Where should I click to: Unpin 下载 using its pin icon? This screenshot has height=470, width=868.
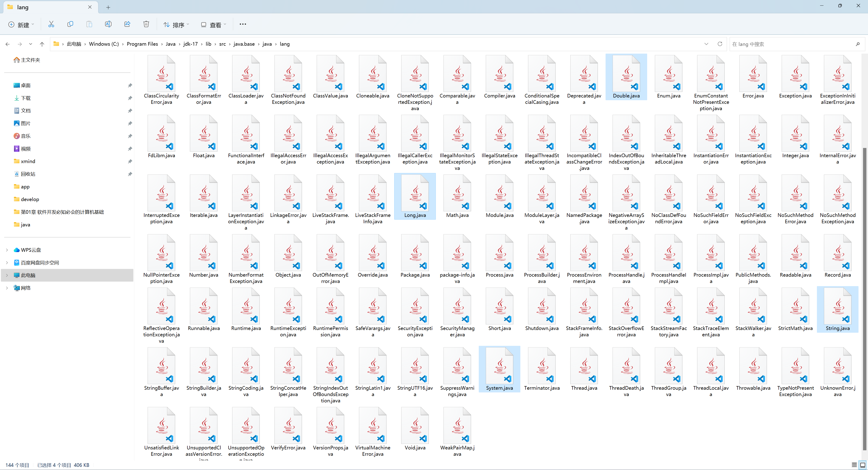point(130,98)
